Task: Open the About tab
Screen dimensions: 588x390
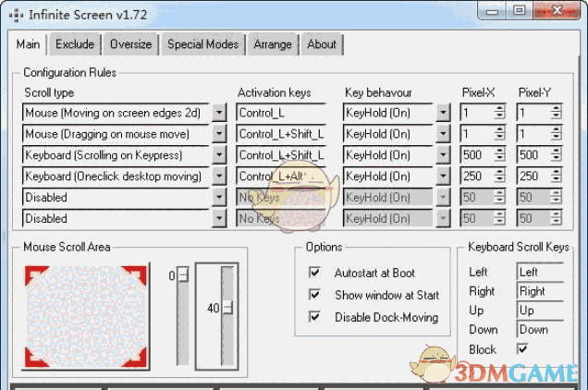Action: (x=322, y=44)
